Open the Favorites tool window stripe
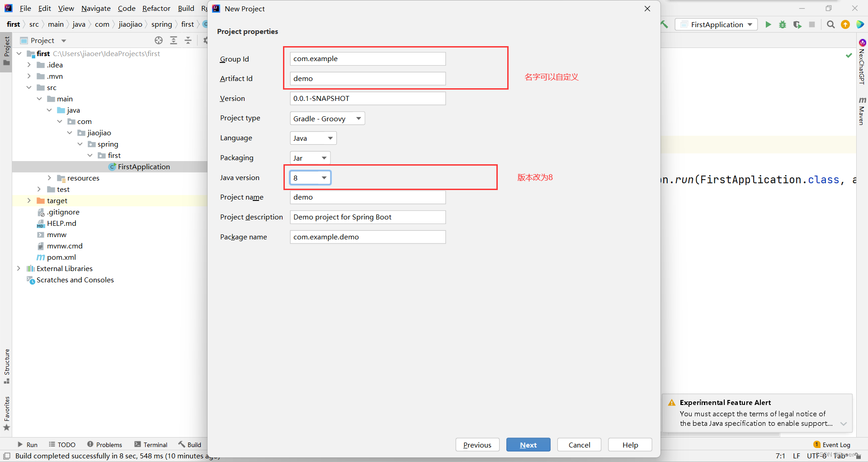Image resolution: width=868 pixels, height=462 pixels. tap(6, 413)
